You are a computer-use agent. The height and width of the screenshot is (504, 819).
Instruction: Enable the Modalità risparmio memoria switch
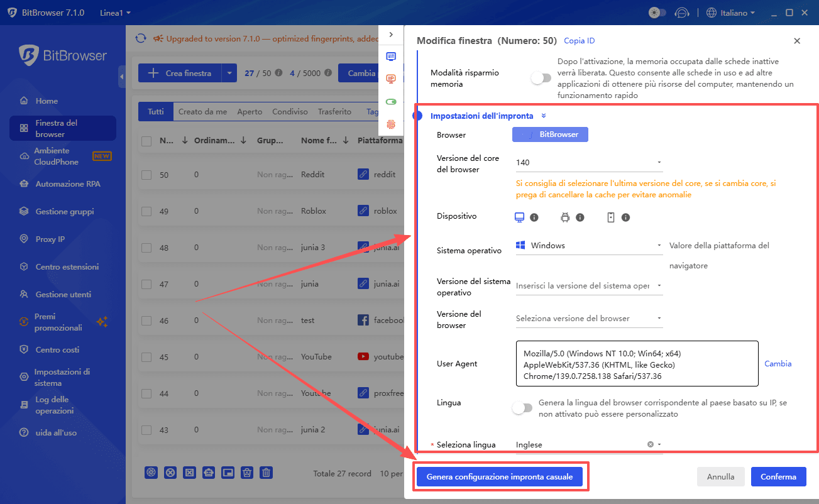(541, 79)
